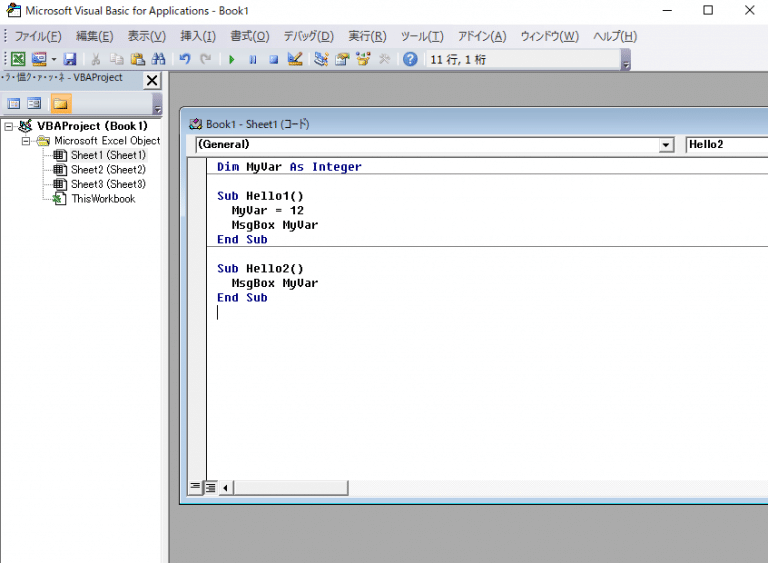Viewport: 768px width, 563px height.
Task: Run the macro with the green play icon
Action: pyautogui.click(x=231, y=59)
